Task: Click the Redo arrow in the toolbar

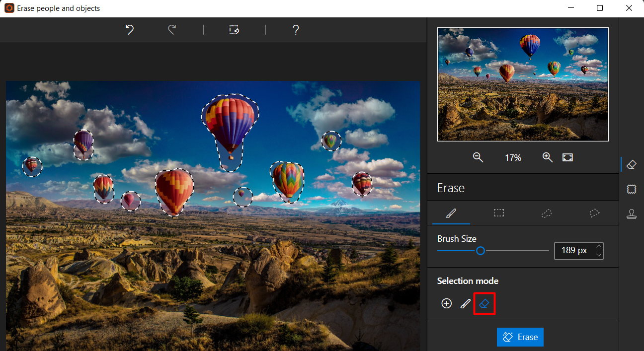Action: click(x=172, y=30)
